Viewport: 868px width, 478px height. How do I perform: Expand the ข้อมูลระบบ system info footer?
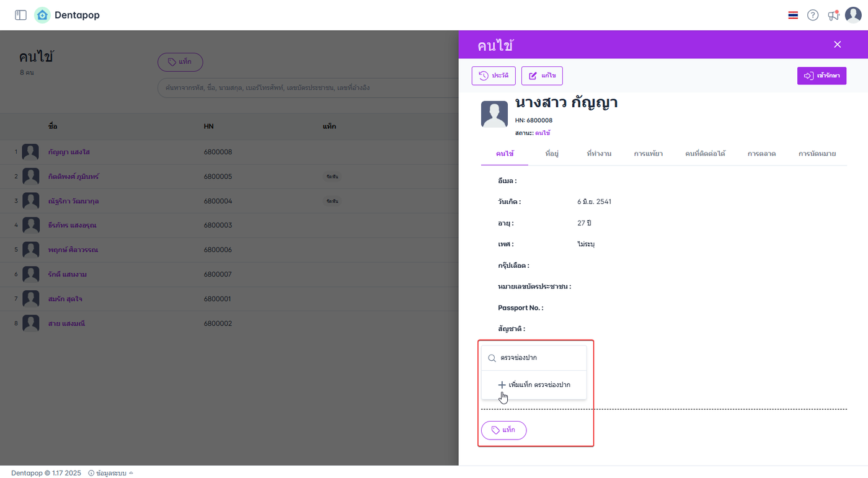coord(111,473)
